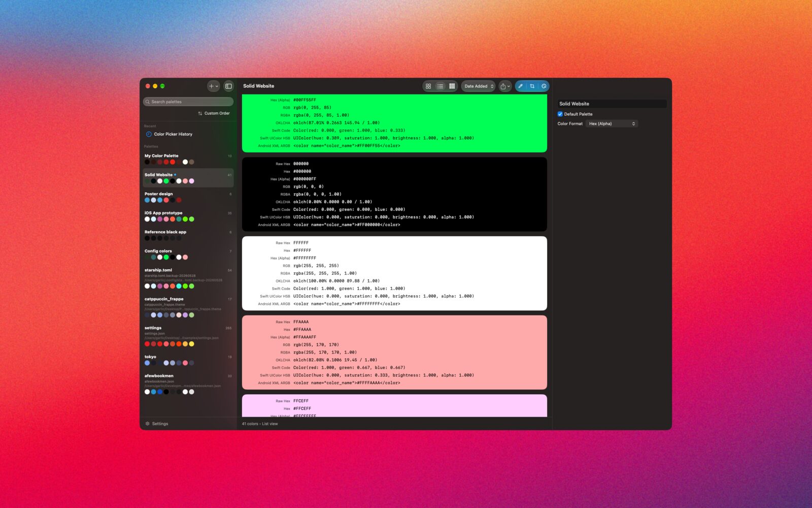Image resolution: width=812 pixels, height=508 pixels.
Task: Click the green card OKLCHA value
Action: click(336, 123)
